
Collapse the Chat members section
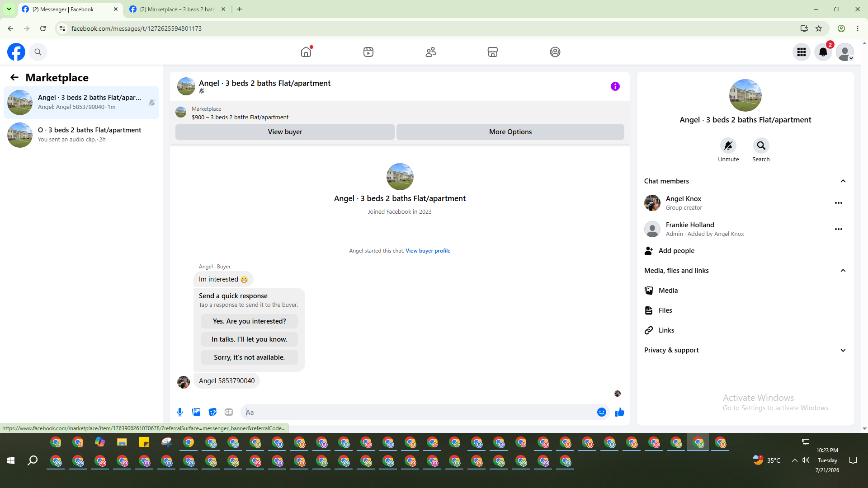[x=843, y=181]
